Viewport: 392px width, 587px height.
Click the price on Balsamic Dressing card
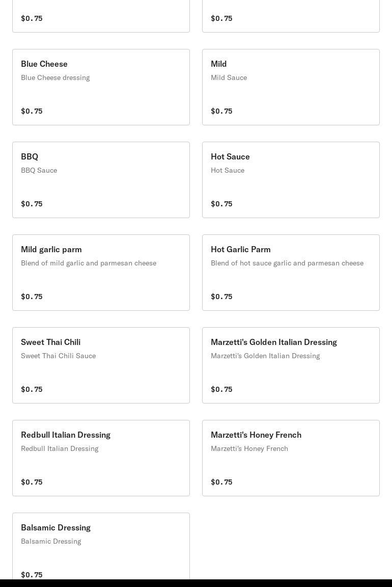click(32, 574)
